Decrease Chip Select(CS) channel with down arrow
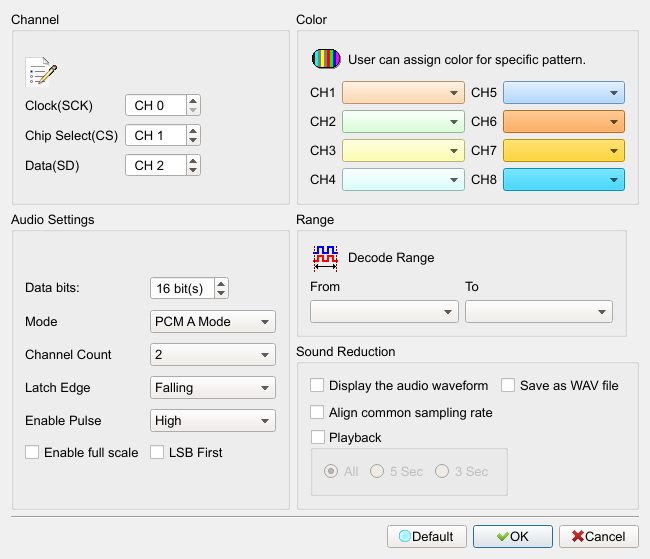 click(x=193, y=140)
